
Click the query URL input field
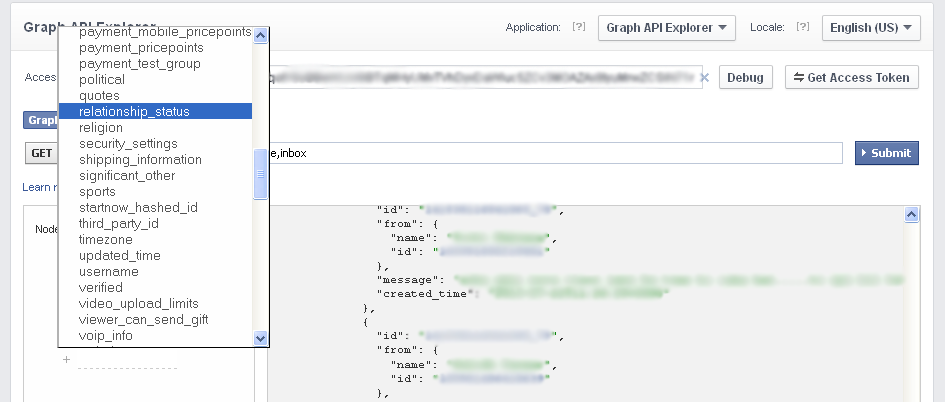(555, 153)
